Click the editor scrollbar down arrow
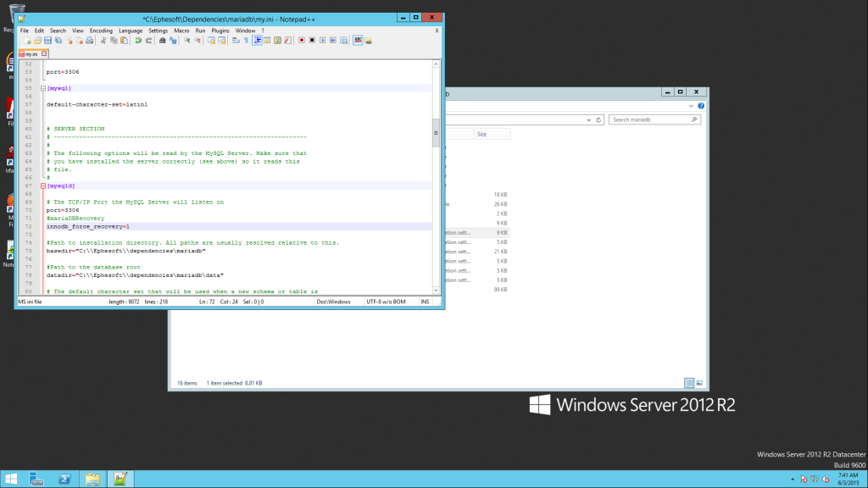868x488 pixels. pyautogui.click(x=436, y=290)
